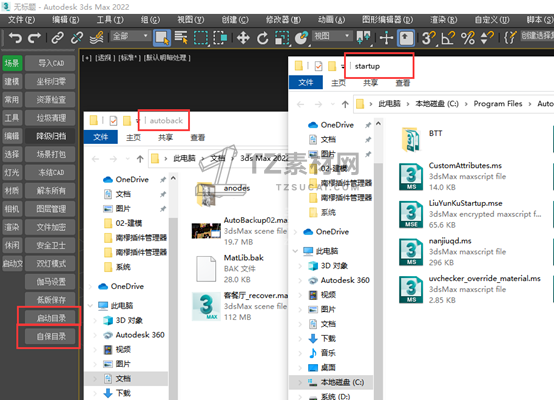Expand 3D 对象 in the startup window tree
Screen dimensions: 554x400
tap(300, 266)
